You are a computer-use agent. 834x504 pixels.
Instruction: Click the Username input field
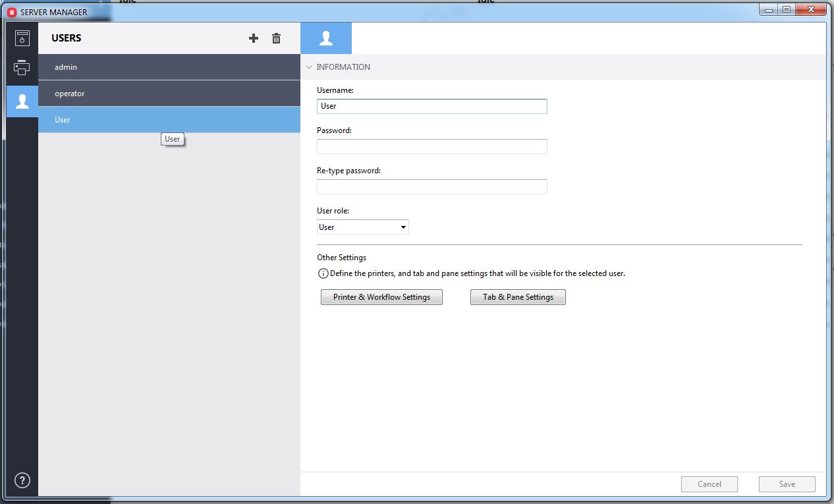(431, 106)
